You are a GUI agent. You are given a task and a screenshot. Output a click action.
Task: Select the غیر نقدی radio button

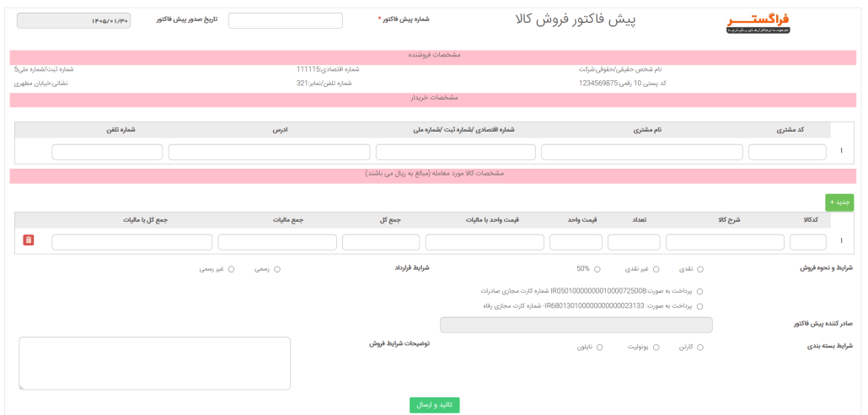point(656,269)
